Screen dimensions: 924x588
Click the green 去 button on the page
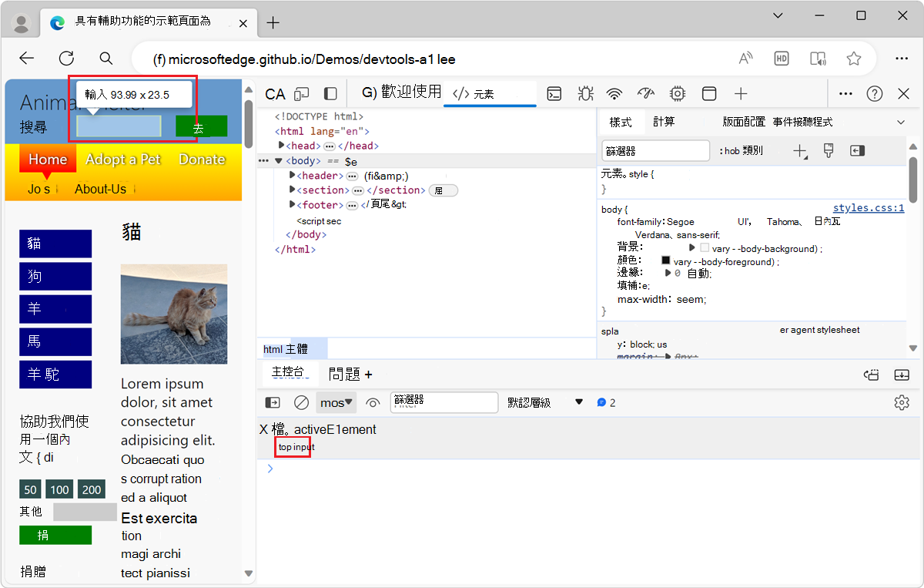pos(201,126)
